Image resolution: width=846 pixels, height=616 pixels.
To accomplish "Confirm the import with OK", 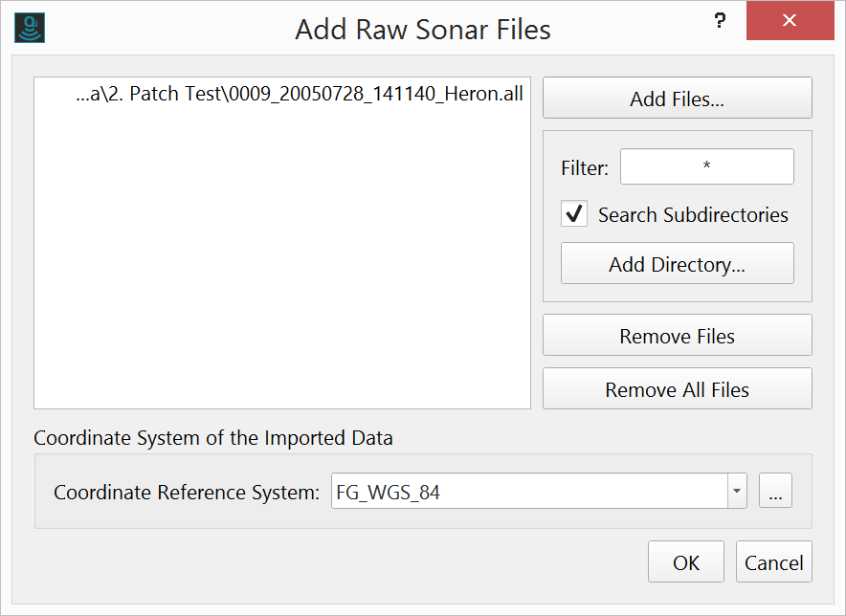I will pos(685,561).
